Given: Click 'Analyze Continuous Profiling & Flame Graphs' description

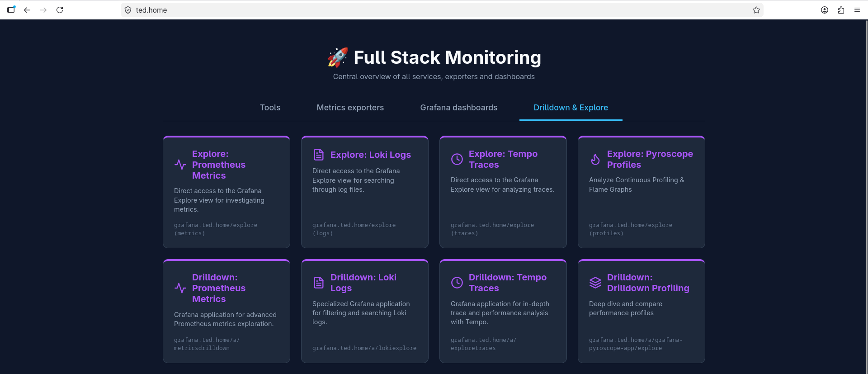Looking at the screenshot, I should (x=637, y=185).
